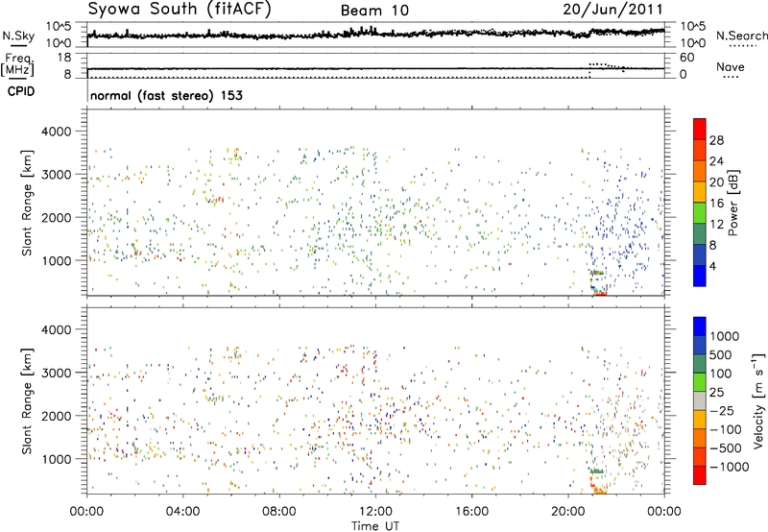
Task: Click the '04:00' time tick label
Action: [182, 512]
